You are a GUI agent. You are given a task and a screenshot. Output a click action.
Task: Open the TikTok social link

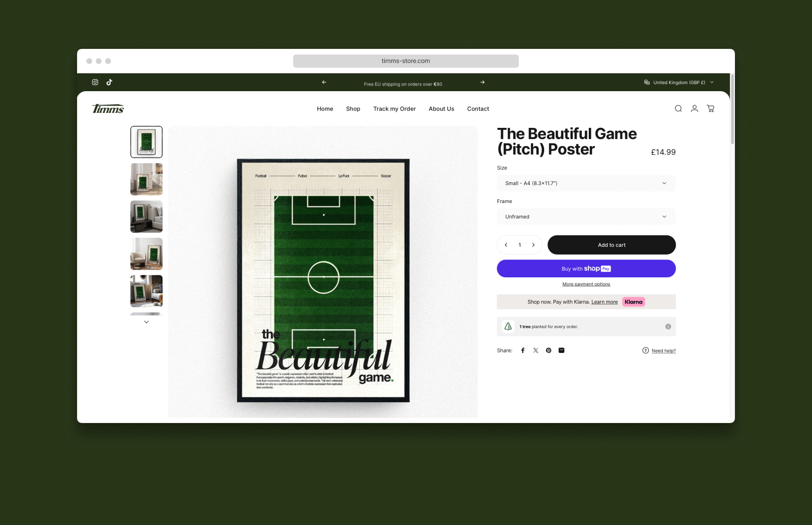pyautogui.click(x=109, y=82)
